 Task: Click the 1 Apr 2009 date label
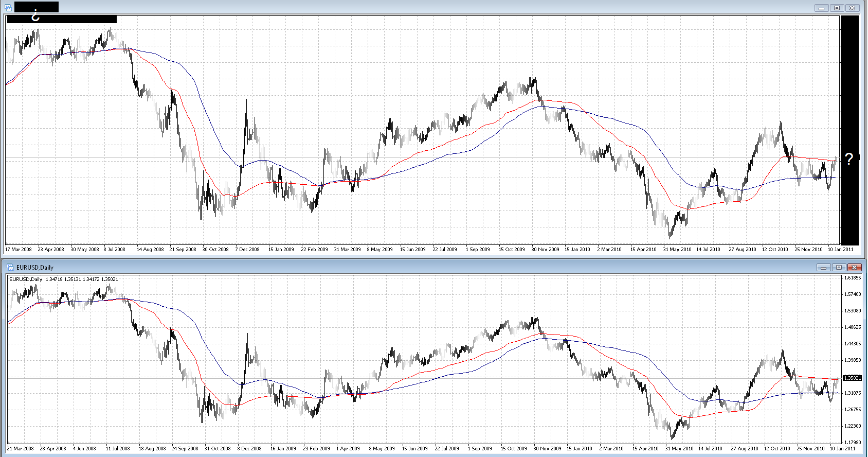pos(348,449)
